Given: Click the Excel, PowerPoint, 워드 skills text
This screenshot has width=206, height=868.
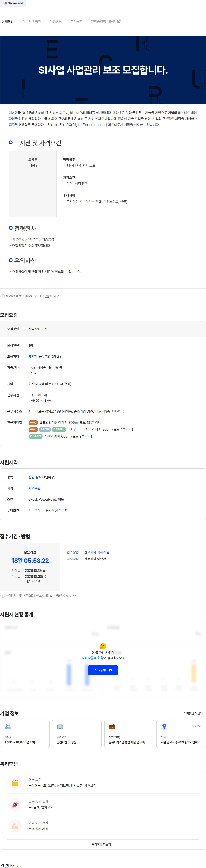Looking at the screenshot, I should (46, 499).
